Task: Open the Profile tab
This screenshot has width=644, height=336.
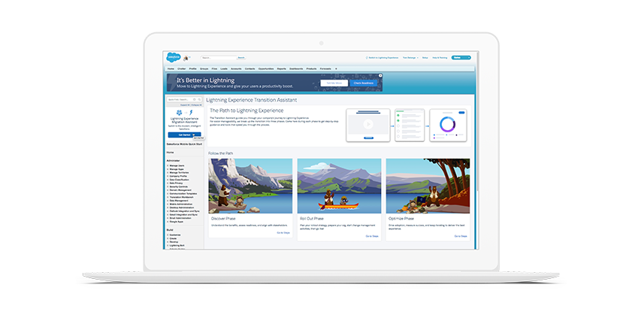Action: (192, 69)
